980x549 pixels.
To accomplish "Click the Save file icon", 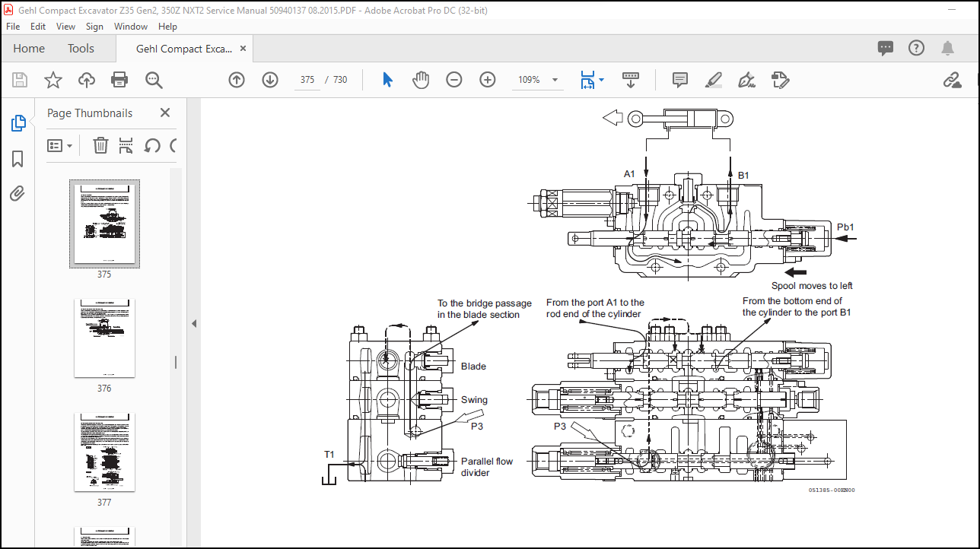I will [x=20, y=80].
